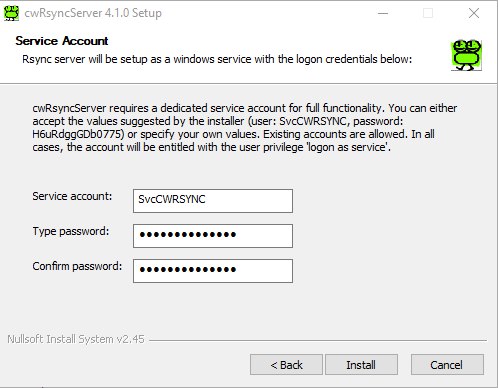Click the "Rsync server will be setup" subtitle
Viewport: 498px width, 388px height.
tap(217, 59)
